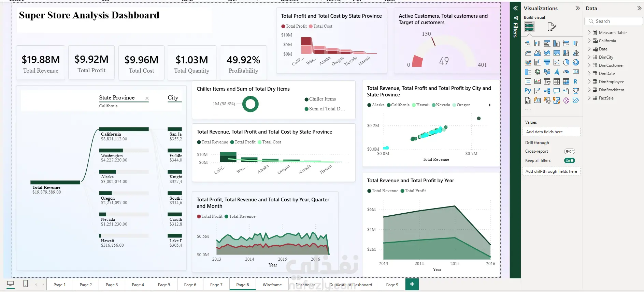The width and height of the screenshot is (644, 292).
Task: Click the Build visual button
Action: coord(529,27)
